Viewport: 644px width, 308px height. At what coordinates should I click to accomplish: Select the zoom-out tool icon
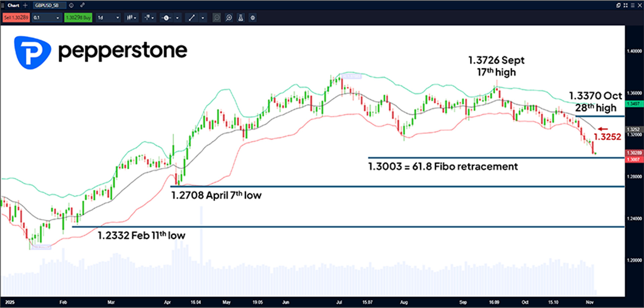click(x=216, y=17)
